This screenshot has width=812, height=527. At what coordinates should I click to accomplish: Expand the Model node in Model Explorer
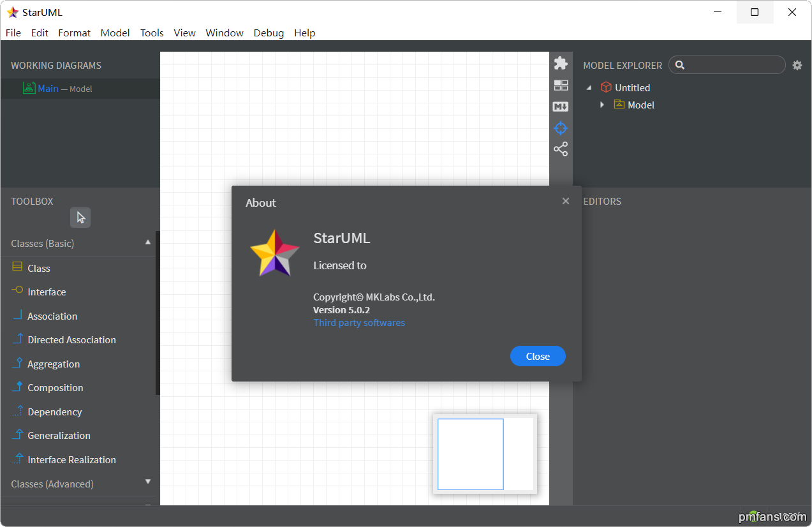[x=602, y=105]
